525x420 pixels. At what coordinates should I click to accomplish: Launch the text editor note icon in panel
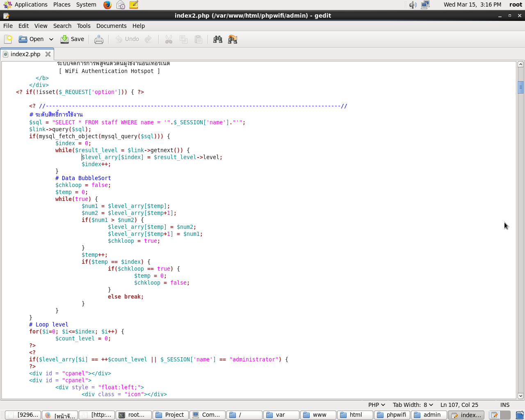(134, 5)
